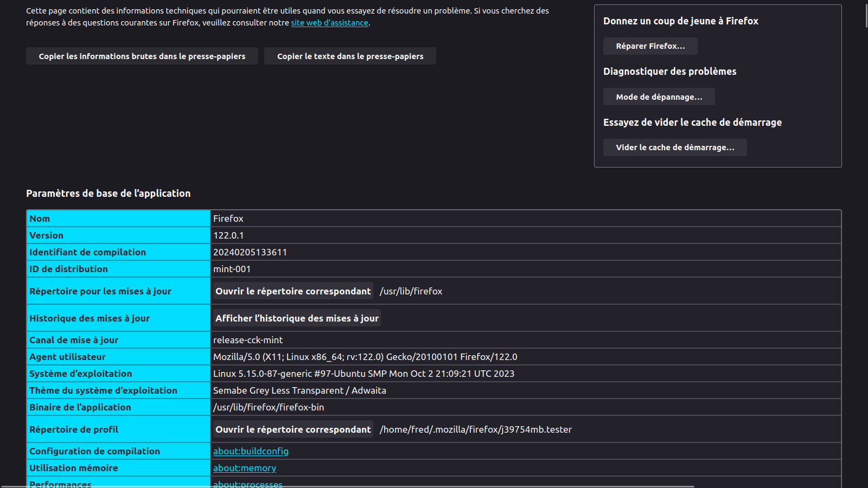The image size is (868, 488).
Task: Click 'Thème du système d'exploitation' row header
Action: point(118,390)
